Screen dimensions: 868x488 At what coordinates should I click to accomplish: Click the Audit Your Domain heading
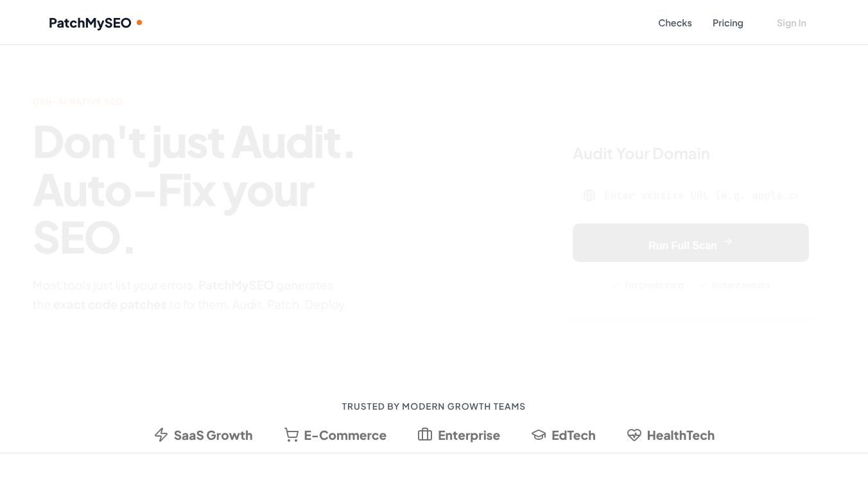pos(641,154)
